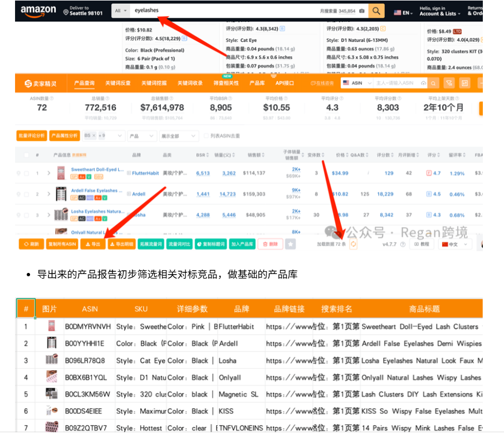
Task: Click the 在线咨询 link
Action: pyautogui.click(x=322, y=84)
